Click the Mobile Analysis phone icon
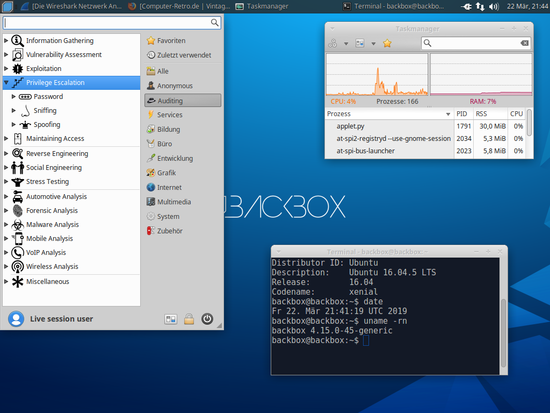This screenshot has height=413, width=550. pos(17,239)
